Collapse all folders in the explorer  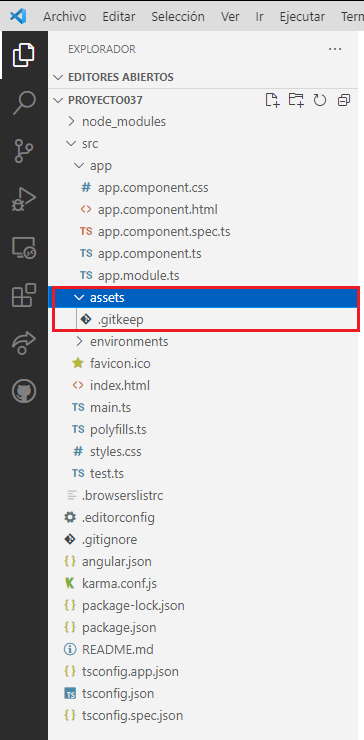click(x=344, y=100)
